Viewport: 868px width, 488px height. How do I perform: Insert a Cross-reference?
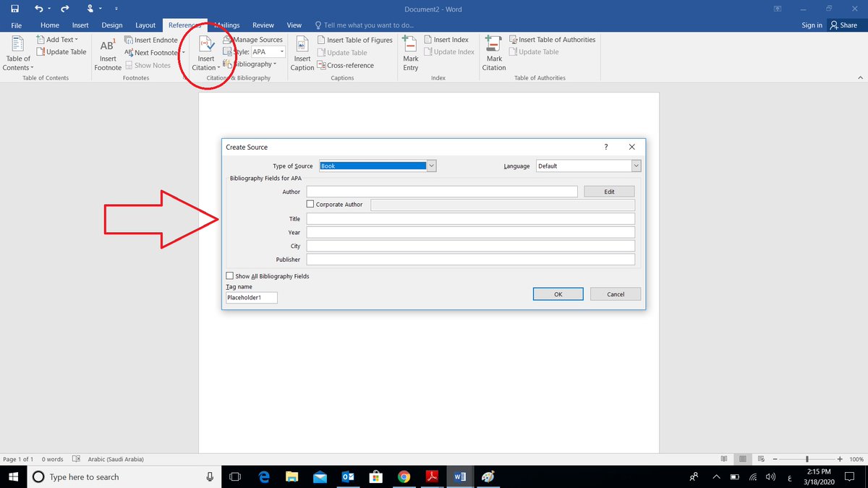pos(346,65)
